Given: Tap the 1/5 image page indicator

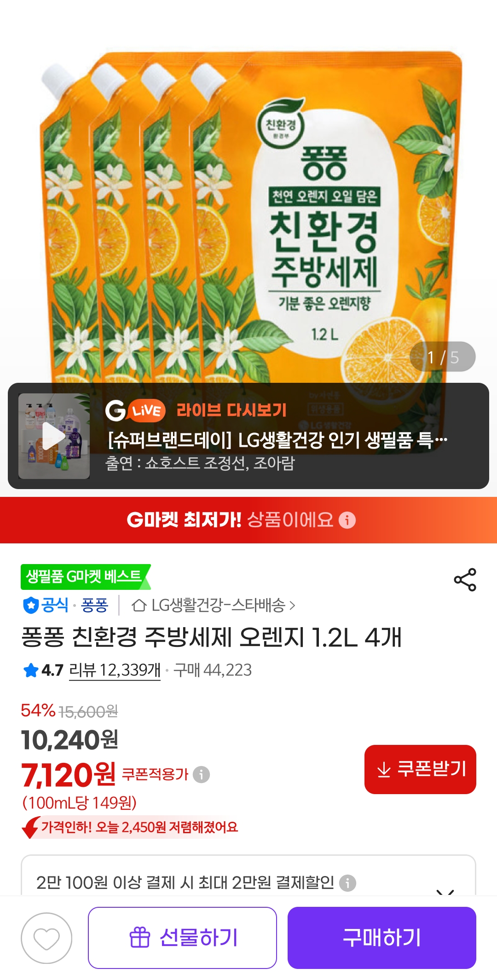Looking at the screenshot, I should pyautogui.click(x=443, y=357).
